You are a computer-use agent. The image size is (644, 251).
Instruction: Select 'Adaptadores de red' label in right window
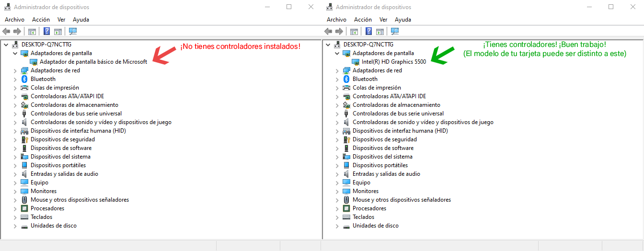377,70
